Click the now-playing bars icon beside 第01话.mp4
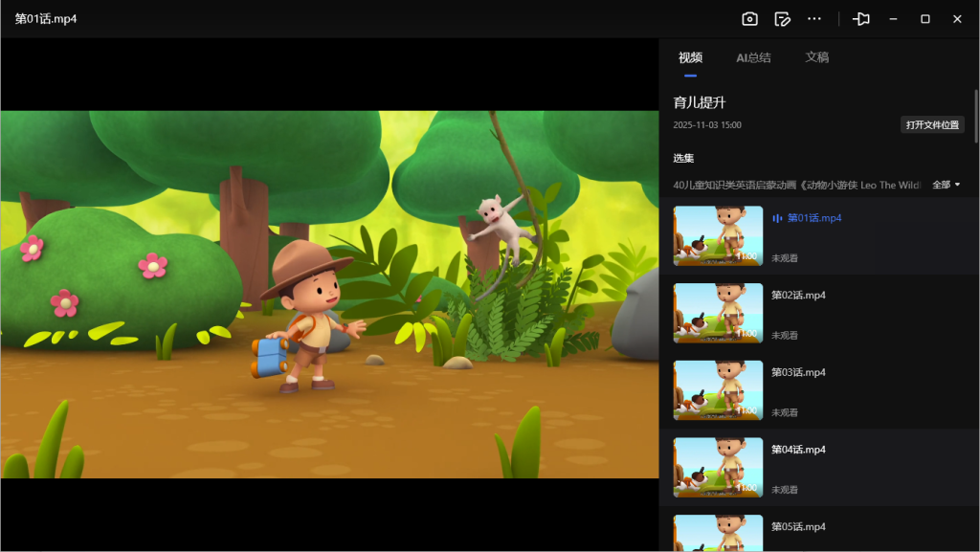980x552 pixels. click(777, 219)
